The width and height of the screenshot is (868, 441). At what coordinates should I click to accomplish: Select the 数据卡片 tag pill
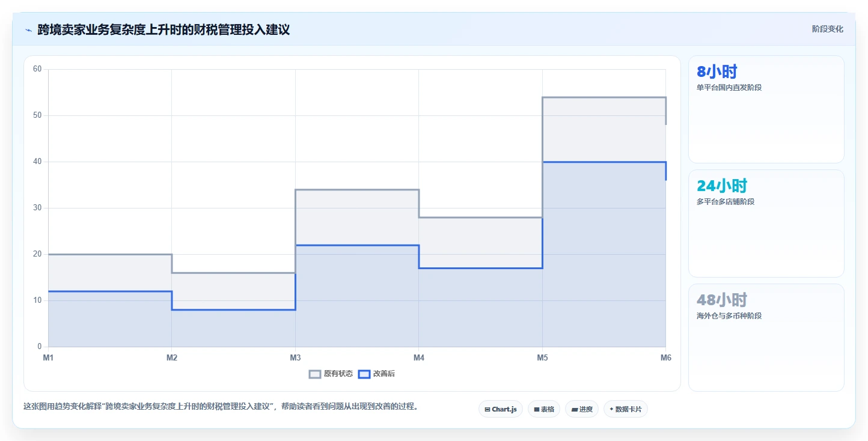click(x=626, y=409)
